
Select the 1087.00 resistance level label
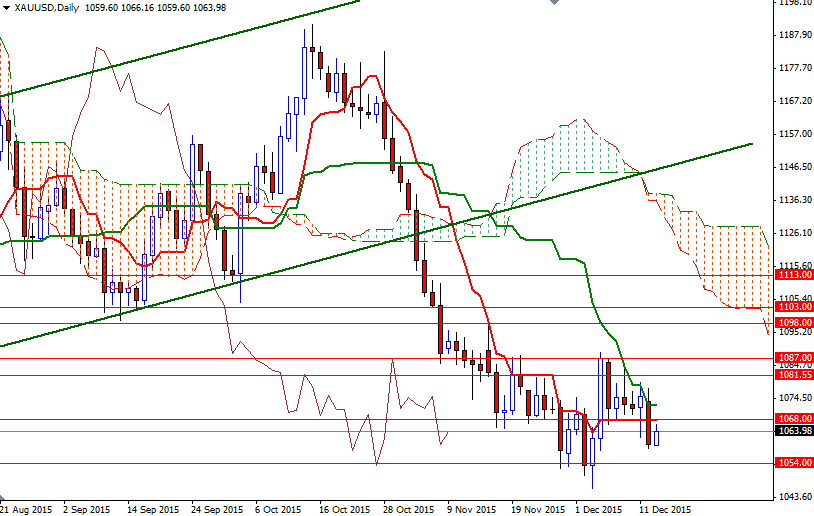point(793,357)
